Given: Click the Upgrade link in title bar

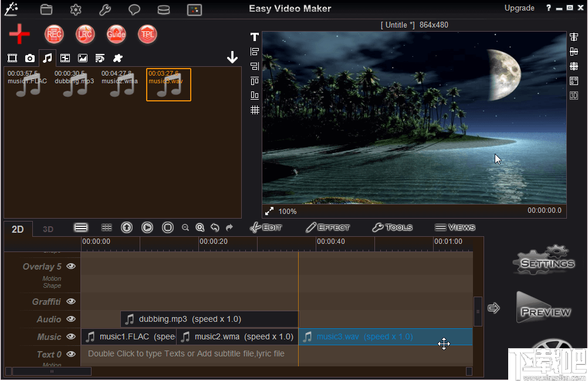Looking at the screenshot, I should [x=519, y=8].
